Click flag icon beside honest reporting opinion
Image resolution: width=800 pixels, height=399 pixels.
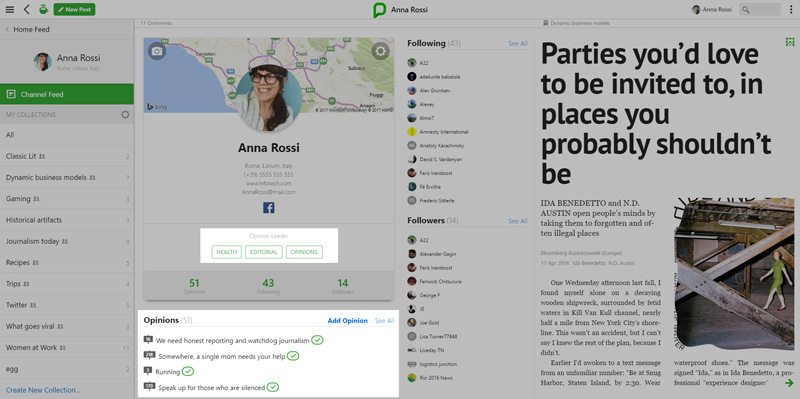[x=148, y=340]
